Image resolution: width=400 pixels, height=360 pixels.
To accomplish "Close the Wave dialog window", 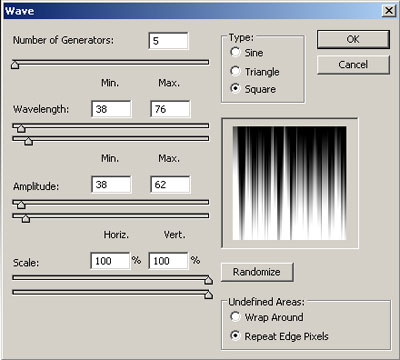I will [x=389, y=11].
